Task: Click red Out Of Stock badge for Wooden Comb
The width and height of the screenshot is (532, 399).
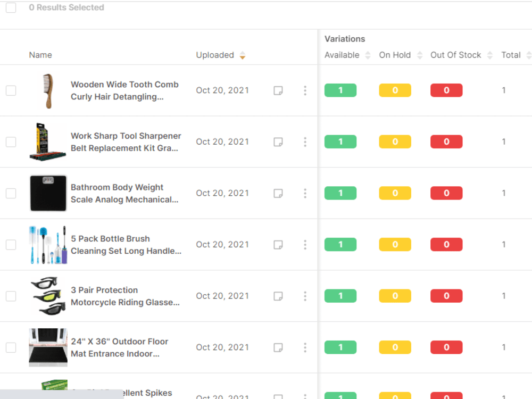Action: (x=446, y=90)
